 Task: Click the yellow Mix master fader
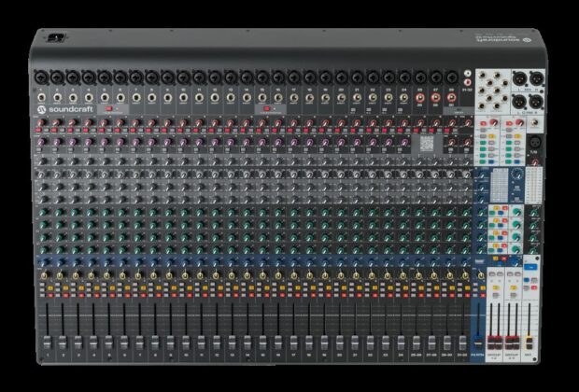tap(530, 343)
